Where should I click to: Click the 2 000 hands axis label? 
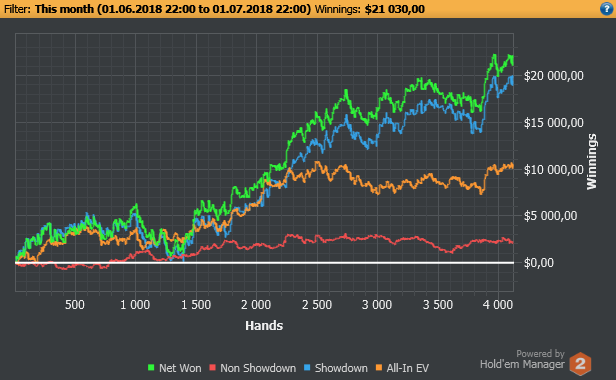(x=256, y=305)
